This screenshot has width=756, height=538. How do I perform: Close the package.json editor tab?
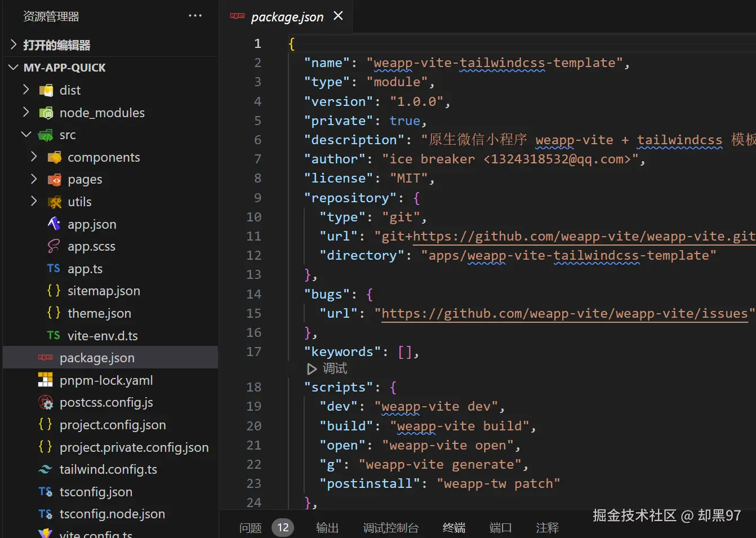(338, 16)
